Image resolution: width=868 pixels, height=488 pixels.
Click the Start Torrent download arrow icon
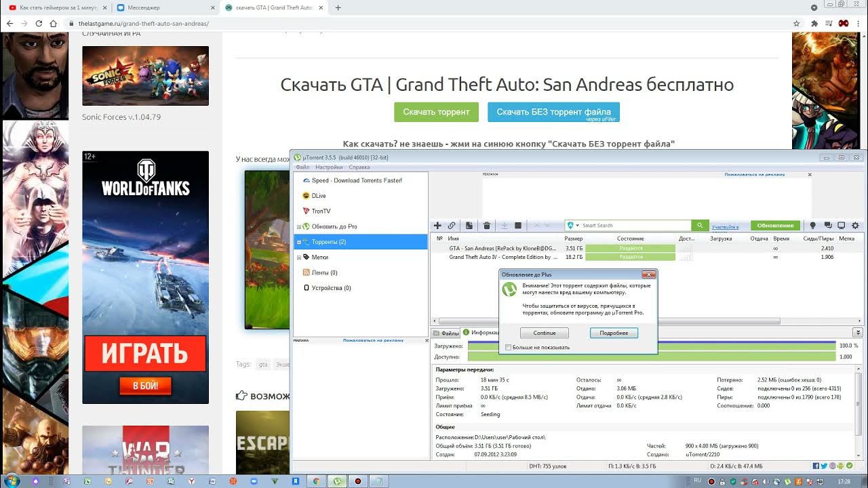coord(504,226)
